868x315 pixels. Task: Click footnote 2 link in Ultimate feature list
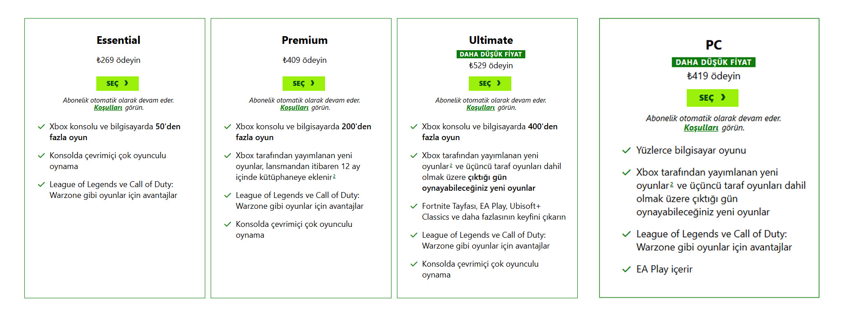[x=451, y=165]
